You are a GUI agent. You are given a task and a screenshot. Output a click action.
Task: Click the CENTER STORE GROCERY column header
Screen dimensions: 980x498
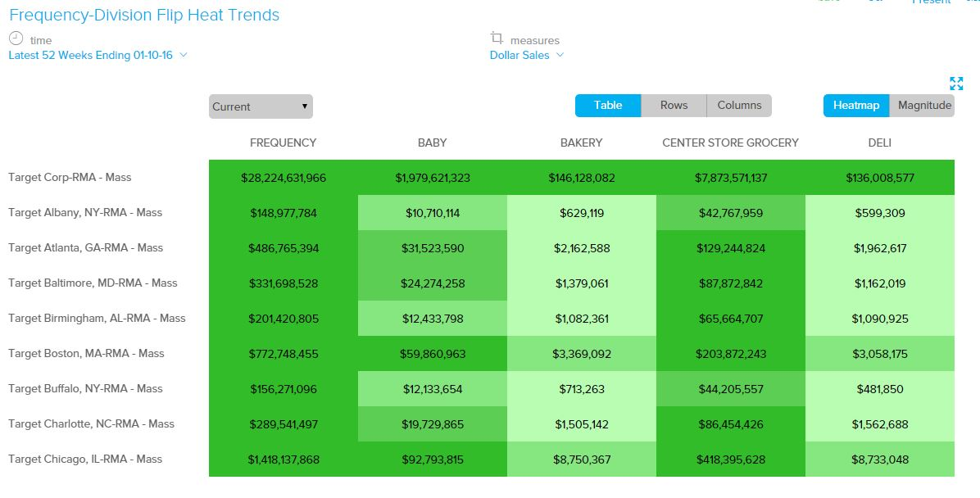tap(730, 143)
